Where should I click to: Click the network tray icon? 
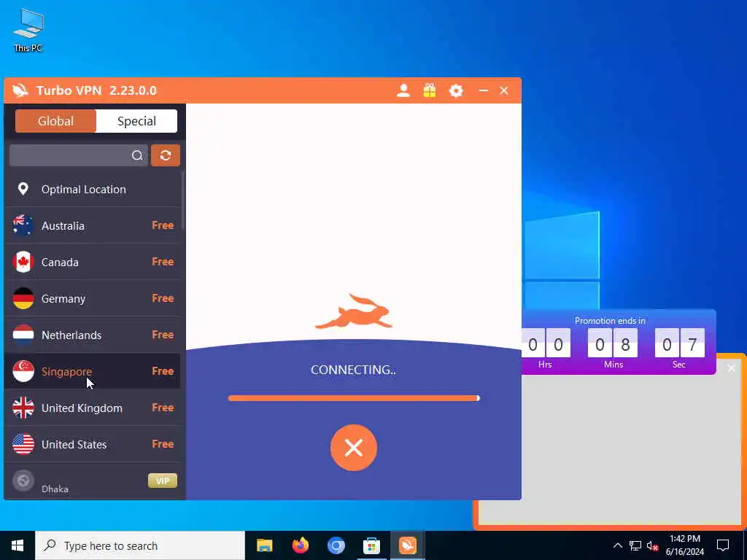[635, 545]
